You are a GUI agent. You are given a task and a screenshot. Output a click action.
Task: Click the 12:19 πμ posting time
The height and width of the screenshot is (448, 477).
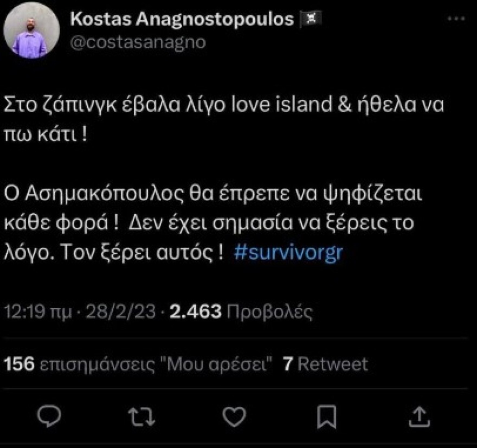point(36,310)
